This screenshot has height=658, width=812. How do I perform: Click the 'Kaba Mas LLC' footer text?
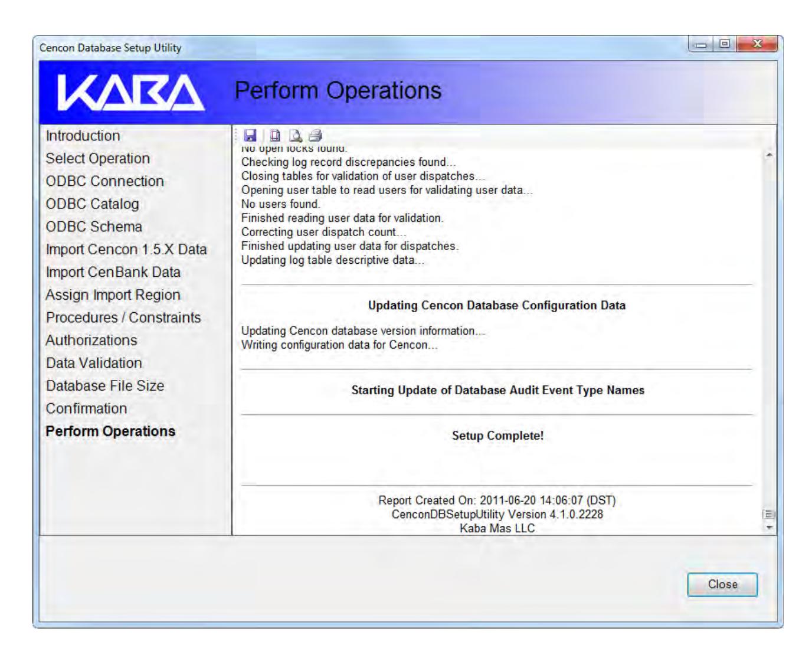(497, 529)
